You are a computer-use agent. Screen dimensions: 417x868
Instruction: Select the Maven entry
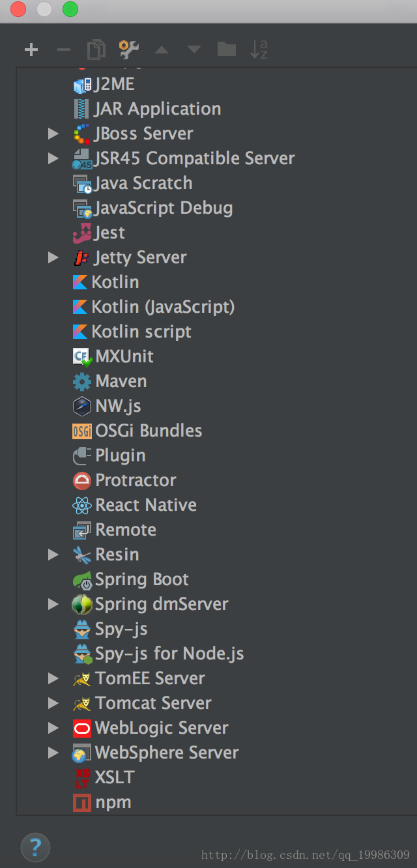(121, 381)
